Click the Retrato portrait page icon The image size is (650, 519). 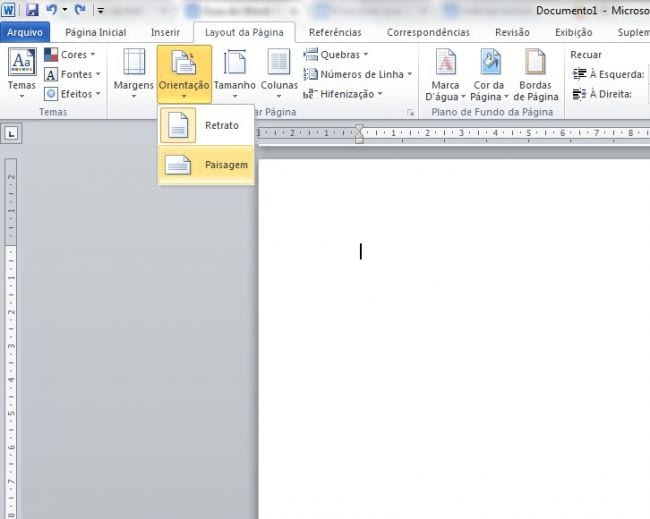pyautogui.click(x=178, y=125)
